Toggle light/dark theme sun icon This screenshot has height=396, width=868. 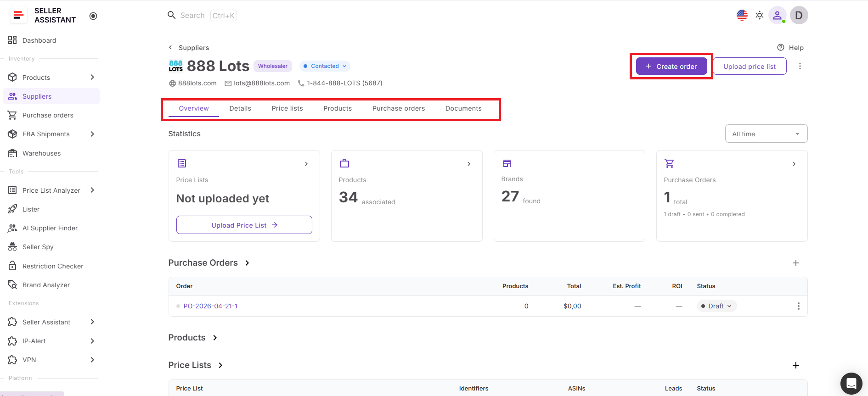click(x=760, y=15)
